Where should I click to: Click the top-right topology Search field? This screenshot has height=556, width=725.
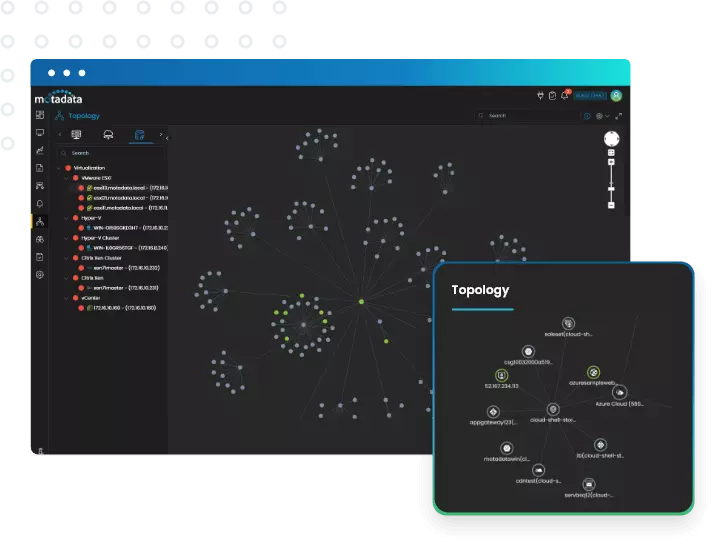527,116
